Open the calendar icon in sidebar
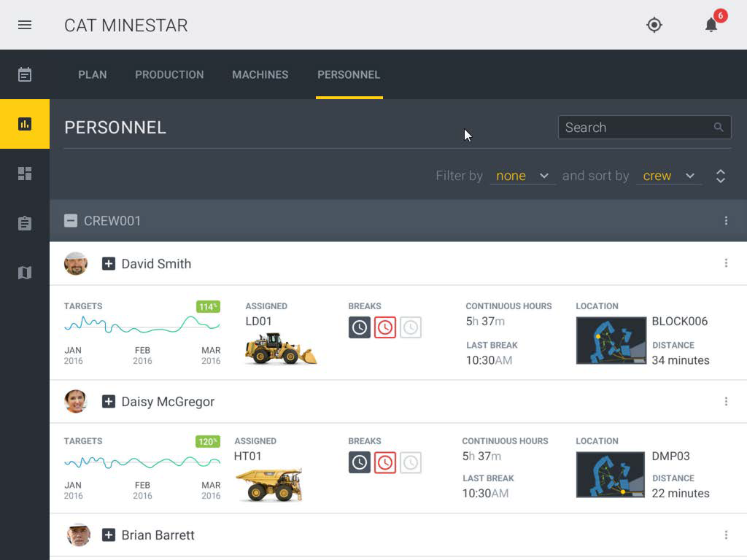 point(25,74)
